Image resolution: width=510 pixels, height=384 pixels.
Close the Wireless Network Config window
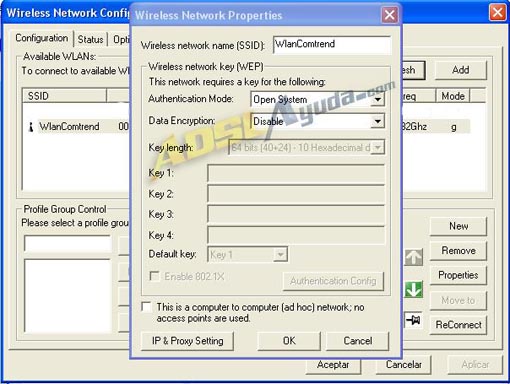click(497, 13)
